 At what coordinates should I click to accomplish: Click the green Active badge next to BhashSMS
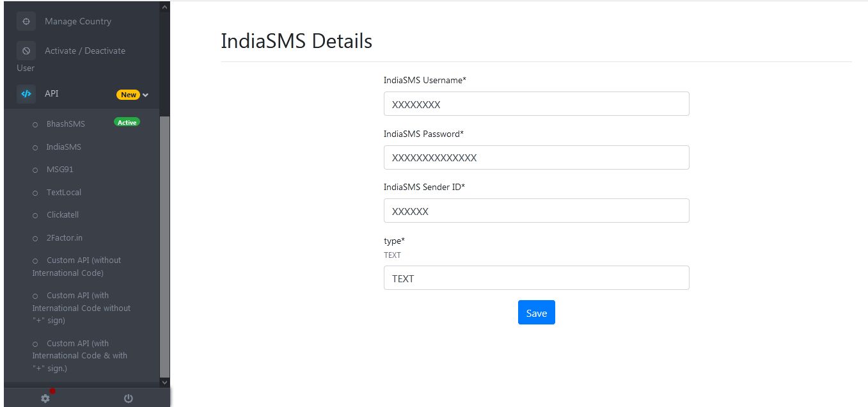coord(127,122)
